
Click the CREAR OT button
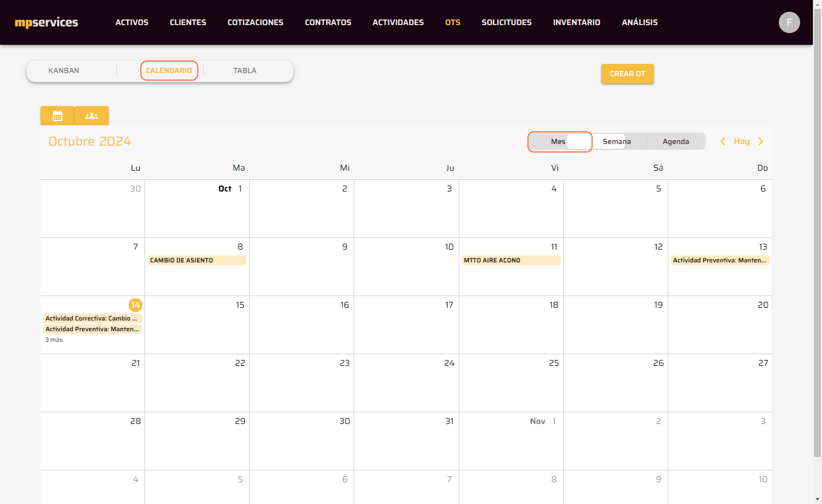627,74
